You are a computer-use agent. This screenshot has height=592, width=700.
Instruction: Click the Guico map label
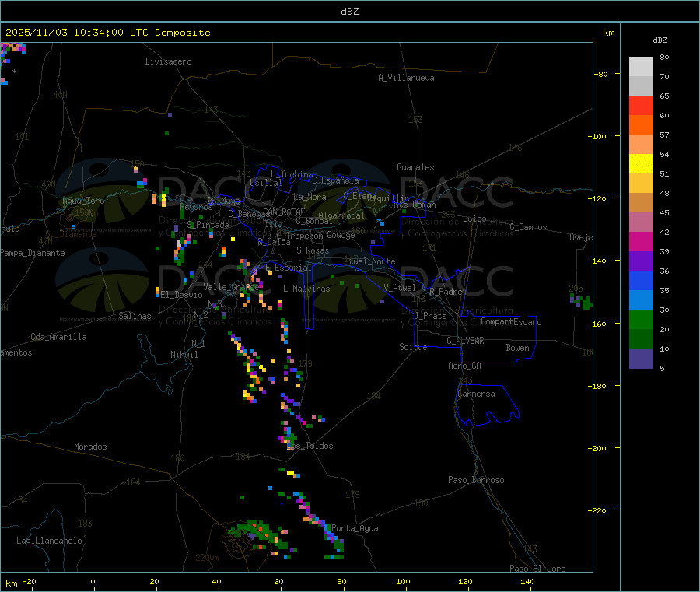(474, 219)
